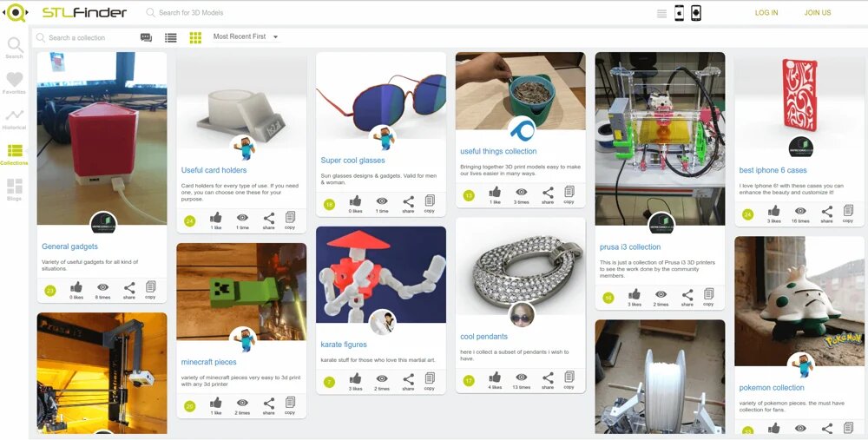The width and height of the screenshot is (868, 440).
Task: Switch to list view layout
Action: click(x=171, y=37)
